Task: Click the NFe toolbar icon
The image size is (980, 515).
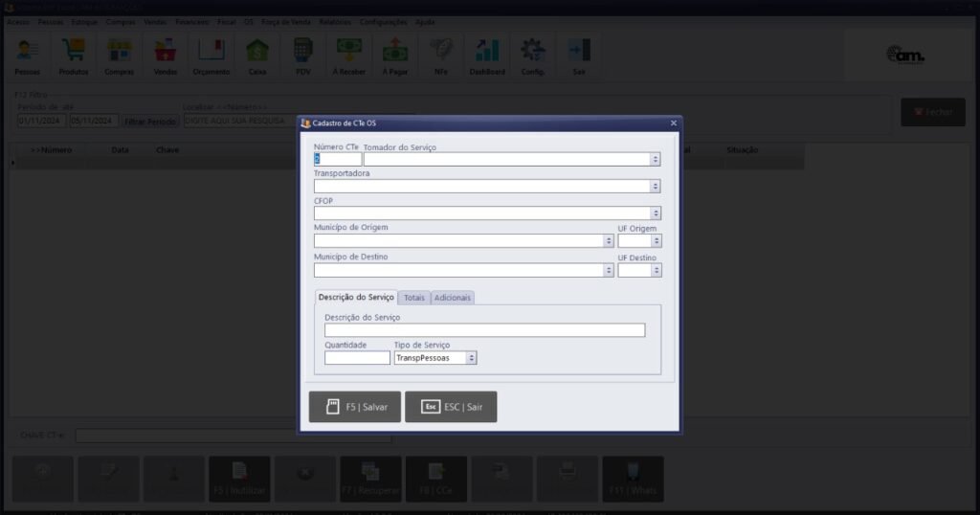Action: click(441, 56)
